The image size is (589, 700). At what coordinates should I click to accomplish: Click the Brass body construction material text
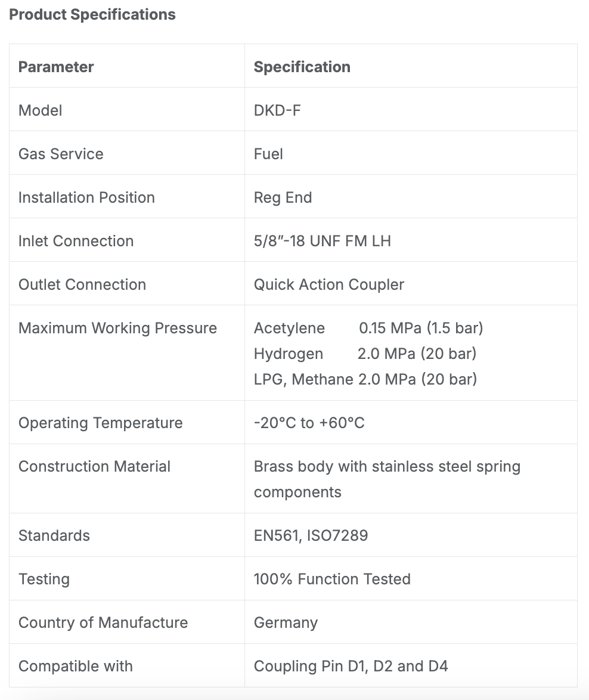387,479
